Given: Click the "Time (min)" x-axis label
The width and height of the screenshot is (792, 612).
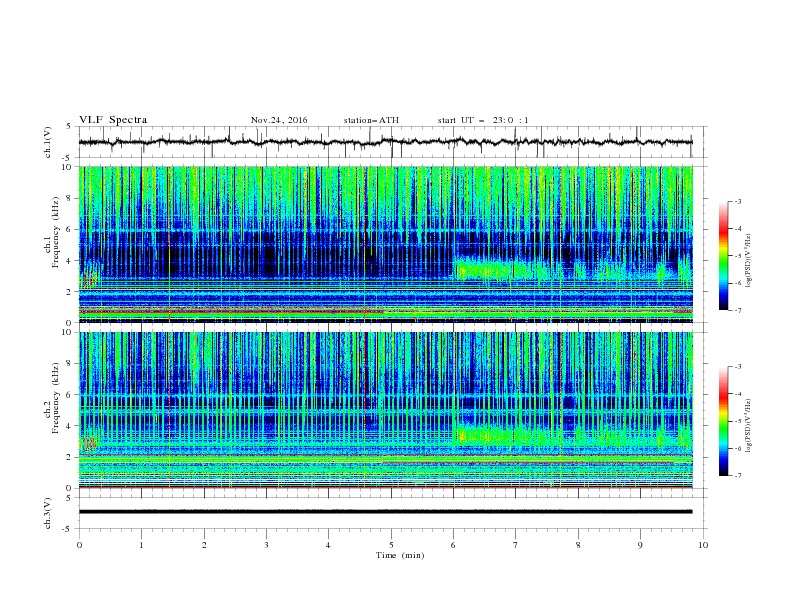Looking at the screenshot, I should click(400, 555).
